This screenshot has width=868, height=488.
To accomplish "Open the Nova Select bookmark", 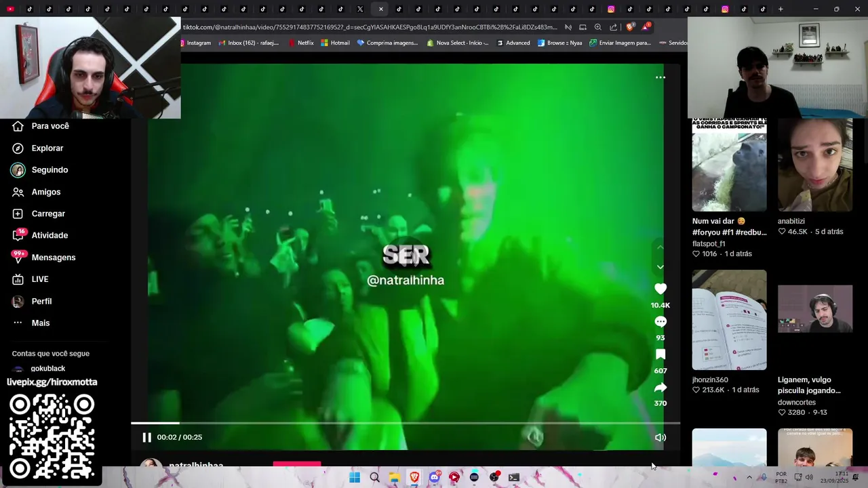I will click(x=458, y=43).
